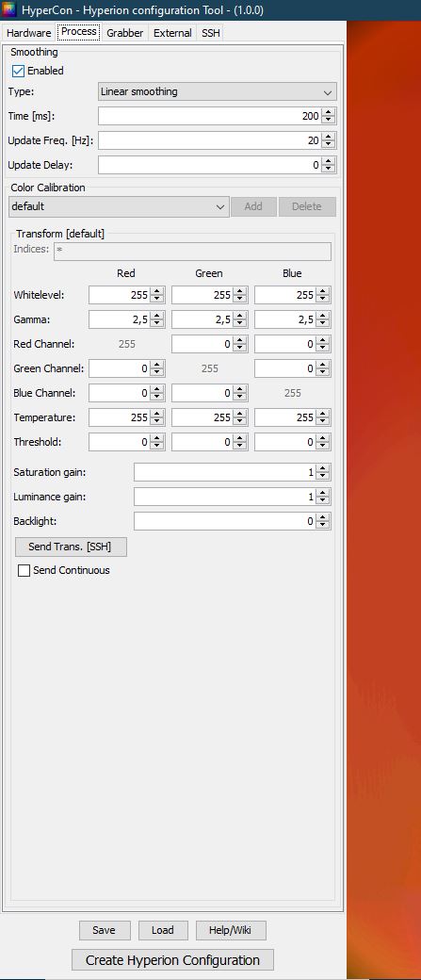The height and width of the screenshot is (980, 421).
Task: Open the smoothing Type dropdown
Action: click(218, 92)
